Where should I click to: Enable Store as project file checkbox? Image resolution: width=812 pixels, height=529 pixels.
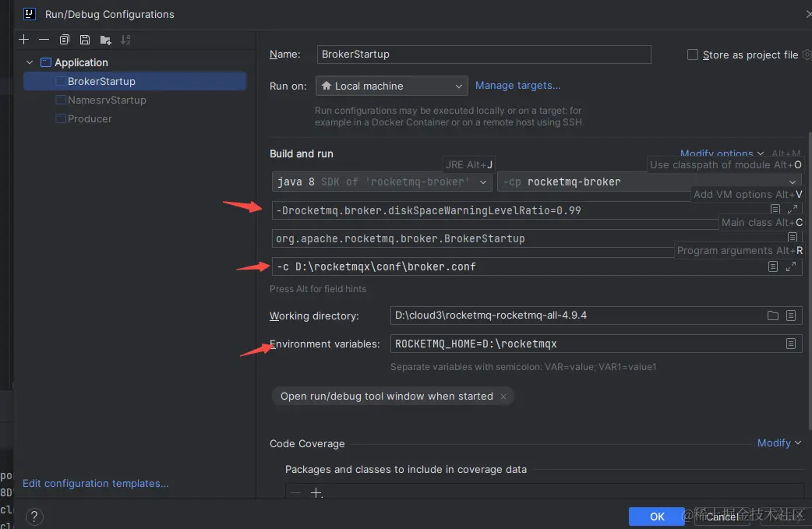pos(692,55)
